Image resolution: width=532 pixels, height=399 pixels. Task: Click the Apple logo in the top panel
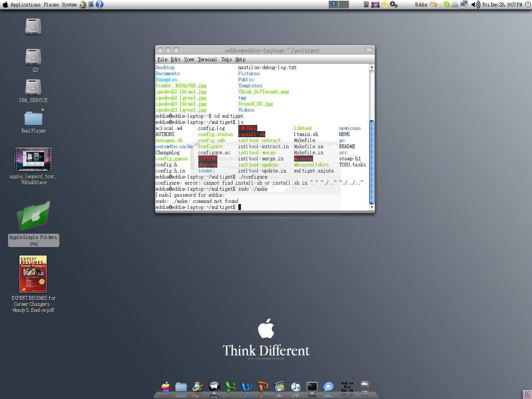[x=5, y=5]
